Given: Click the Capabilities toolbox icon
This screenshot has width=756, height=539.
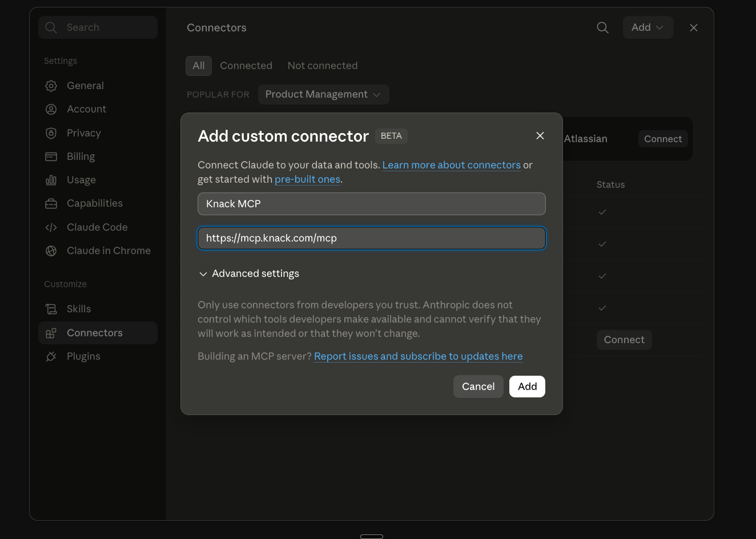Looking at the screenshot, I should pos(51,203).
